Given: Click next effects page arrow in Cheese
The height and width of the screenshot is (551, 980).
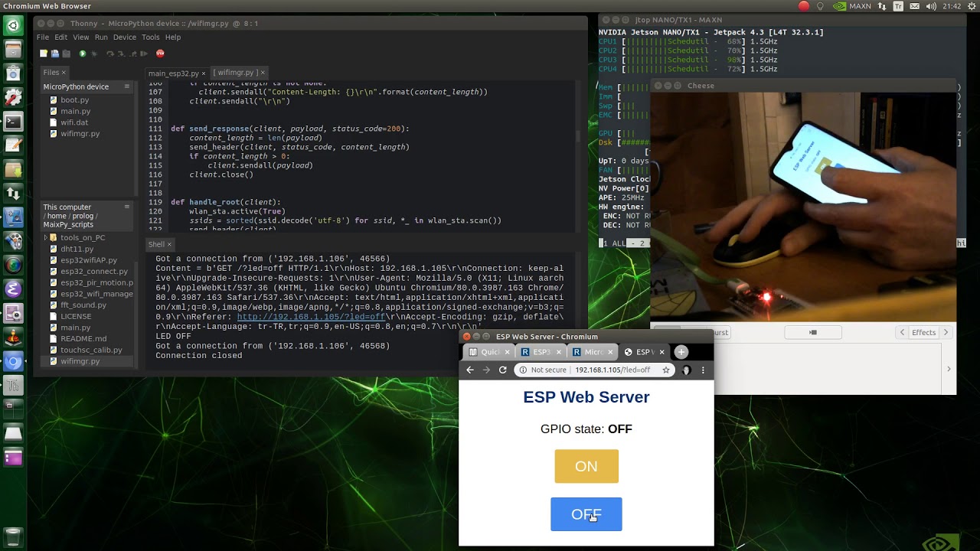Looking at the screenshot, I should (946, 332).
